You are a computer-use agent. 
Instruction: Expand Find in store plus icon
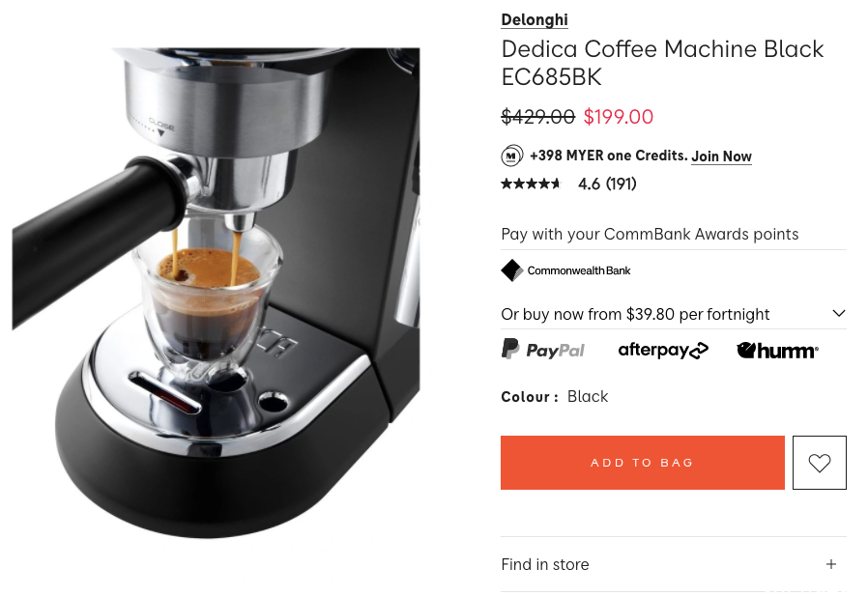(831, 564)
